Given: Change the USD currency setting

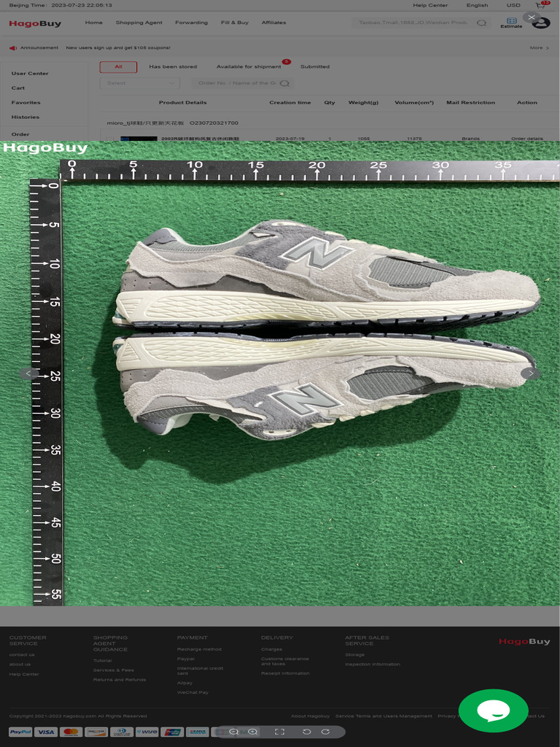Looking at the screenshot, I should point(513,5).
